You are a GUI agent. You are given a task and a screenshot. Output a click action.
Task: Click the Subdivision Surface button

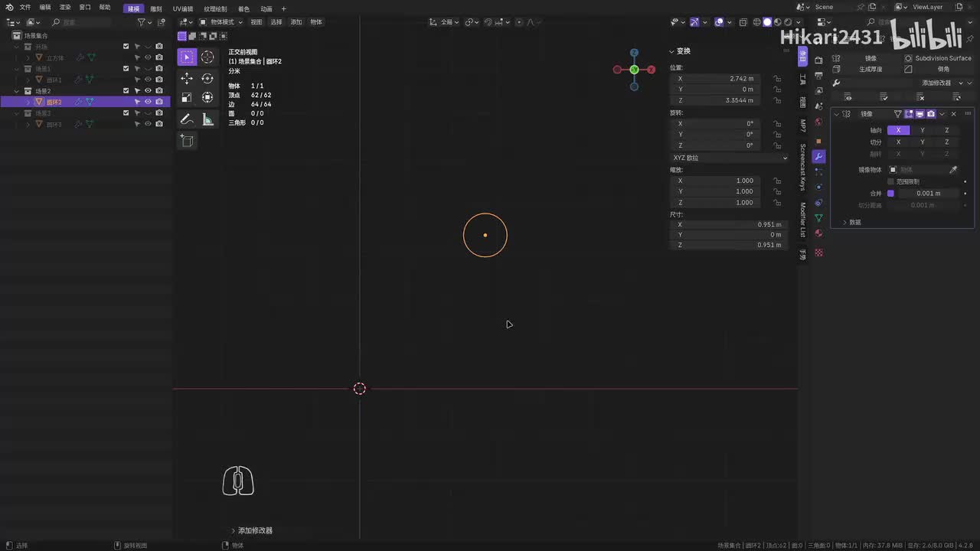[x=939, y=58]
